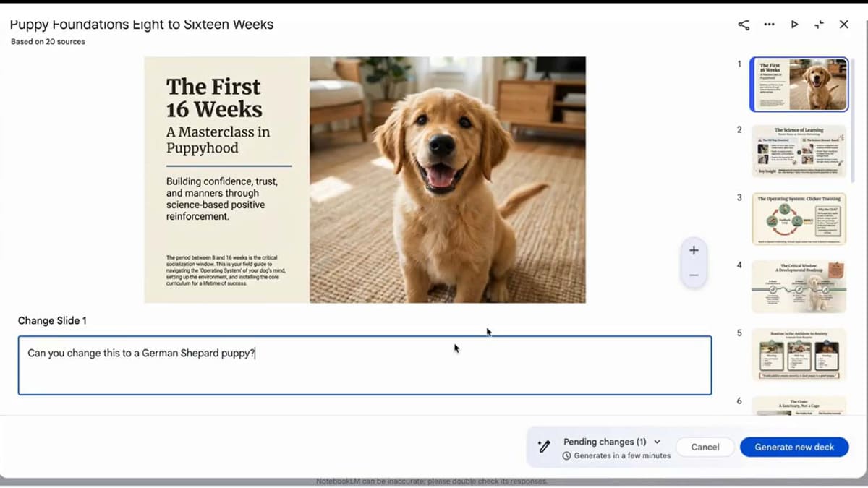Click the slide heading 'The First 16 Weeks'
Screen dimensions: 868x488
point(214,98)
